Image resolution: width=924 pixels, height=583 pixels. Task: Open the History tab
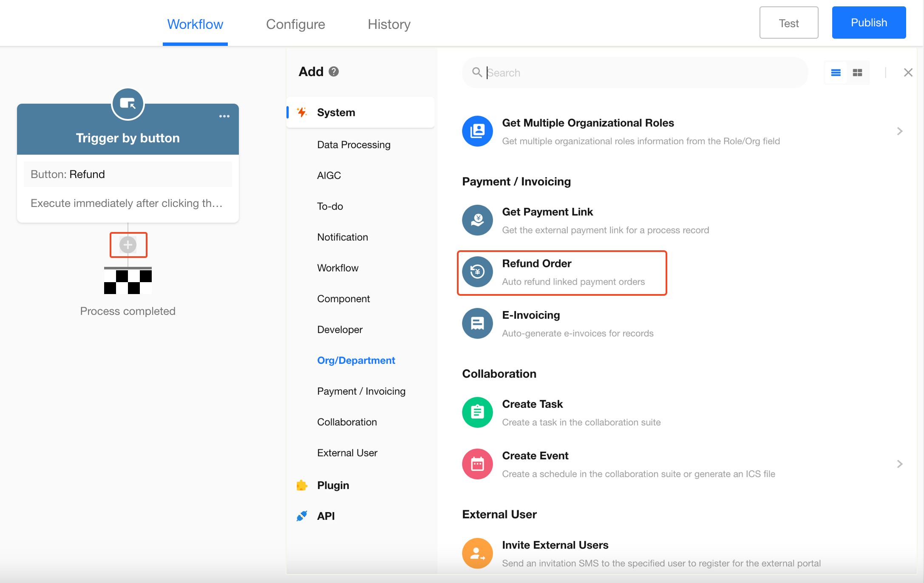(x=389, y=24)
